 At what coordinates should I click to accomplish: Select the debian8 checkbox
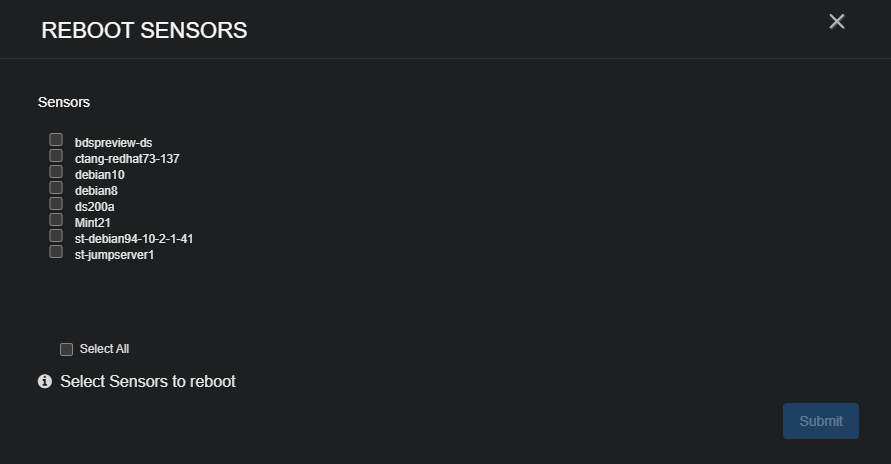point(56,187)
